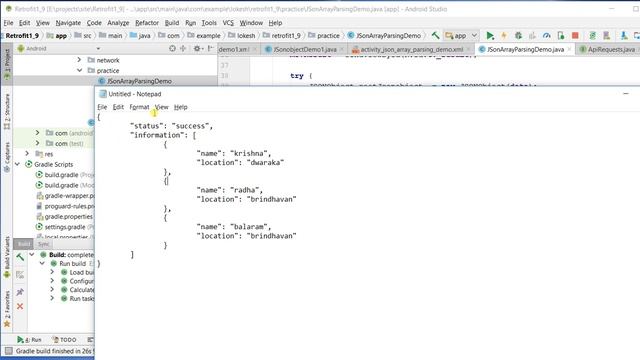The height and width of the screenshot is (360, 640).
Task: Switch to Sync tab in Build panel
Action: click(x=43, y=244)
